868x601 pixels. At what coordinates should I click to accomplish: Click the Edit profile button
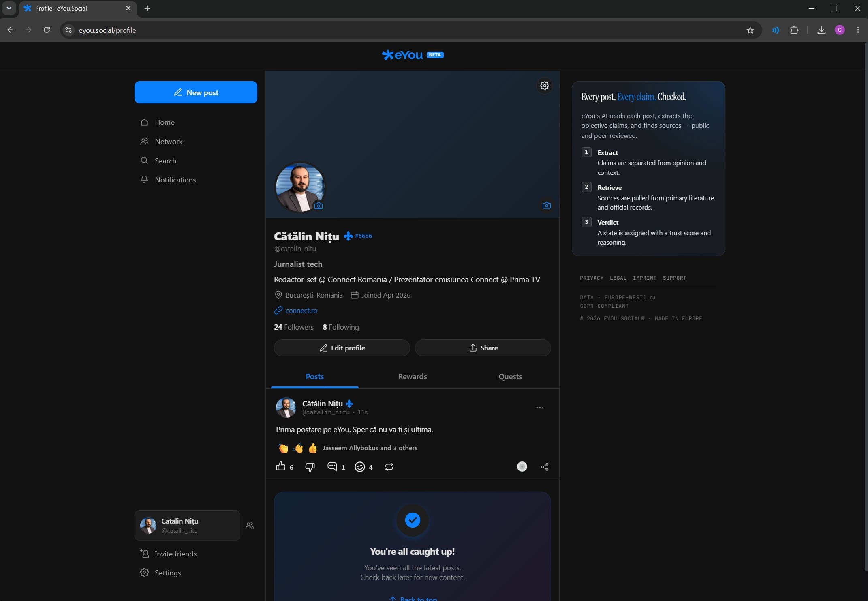point(342,348)
